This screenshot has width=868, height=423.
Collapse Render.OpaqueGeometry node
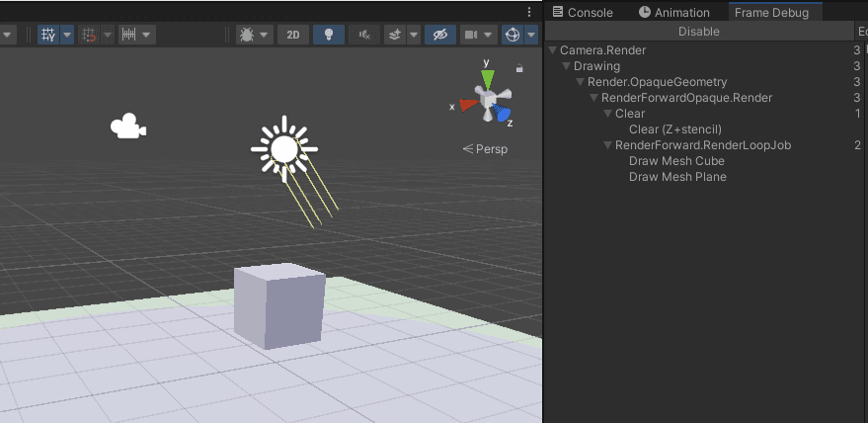pos(580,82)
